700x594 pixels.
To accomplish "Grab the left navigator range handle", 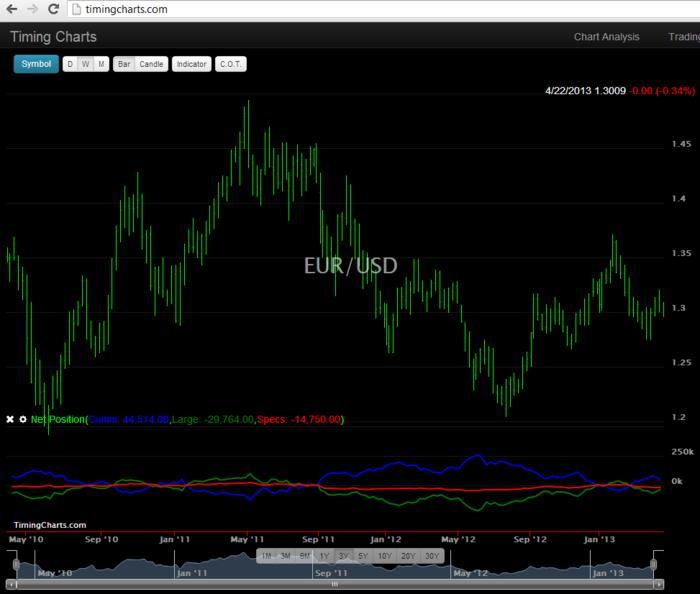I will (x=17, y=565).
